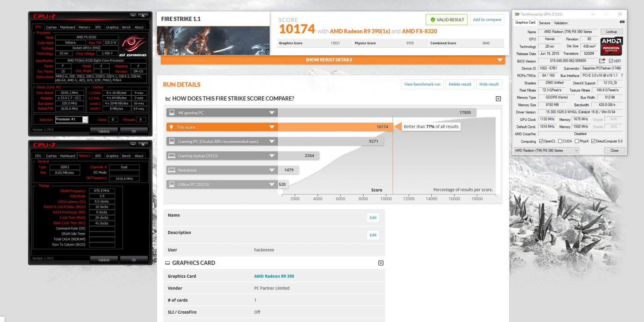Minimize the CPU-Z memory timings window

133,144
